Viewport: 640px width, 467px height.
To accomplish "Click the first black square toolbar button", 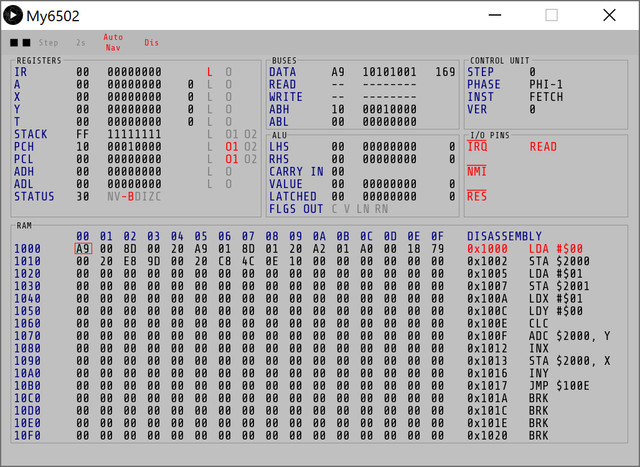I will tap(14, 43).
